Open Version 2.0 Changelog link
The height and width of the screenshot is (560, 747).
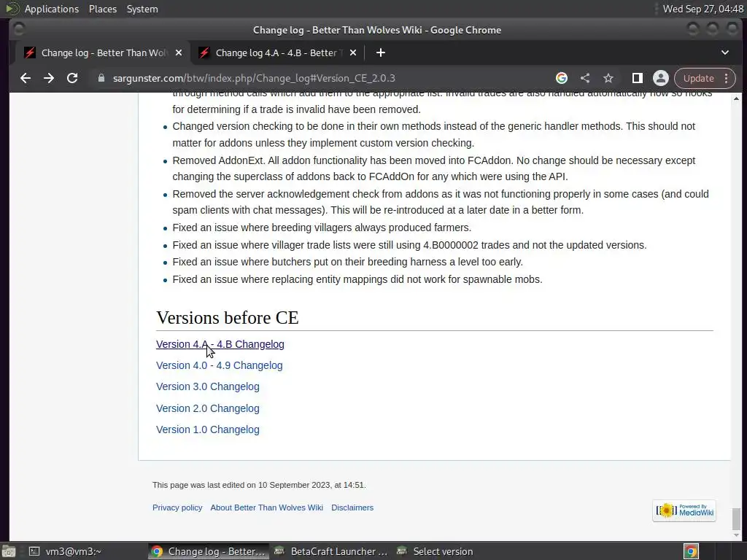tap(208, 408)
